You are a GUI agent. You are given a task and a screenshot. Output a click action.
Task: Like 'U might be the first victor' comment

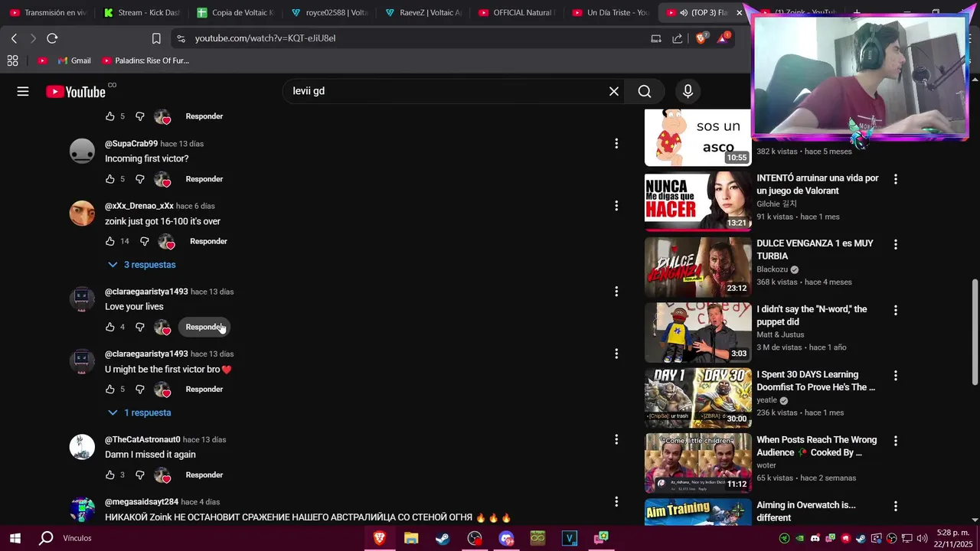(x=110, y=390)
